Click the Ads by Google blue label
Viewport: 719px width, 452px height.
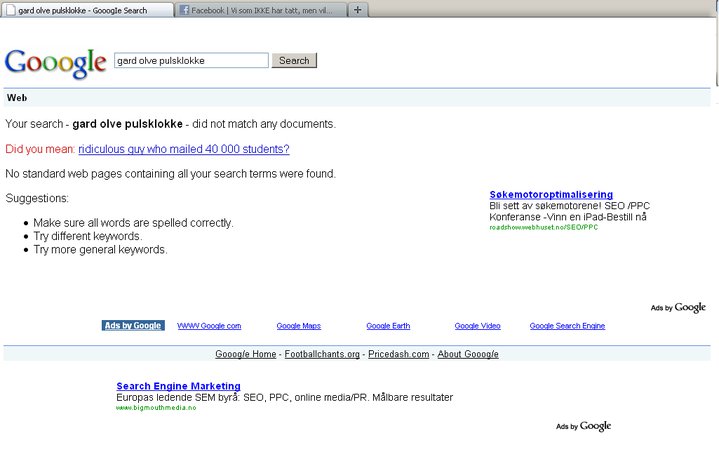click(x=133, y=325)
